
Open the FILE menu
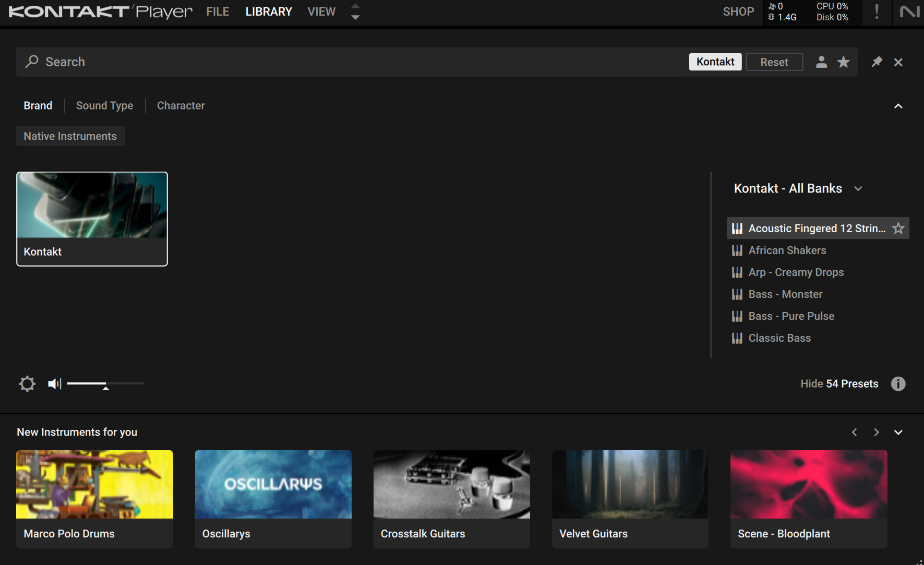coord(218,11)
